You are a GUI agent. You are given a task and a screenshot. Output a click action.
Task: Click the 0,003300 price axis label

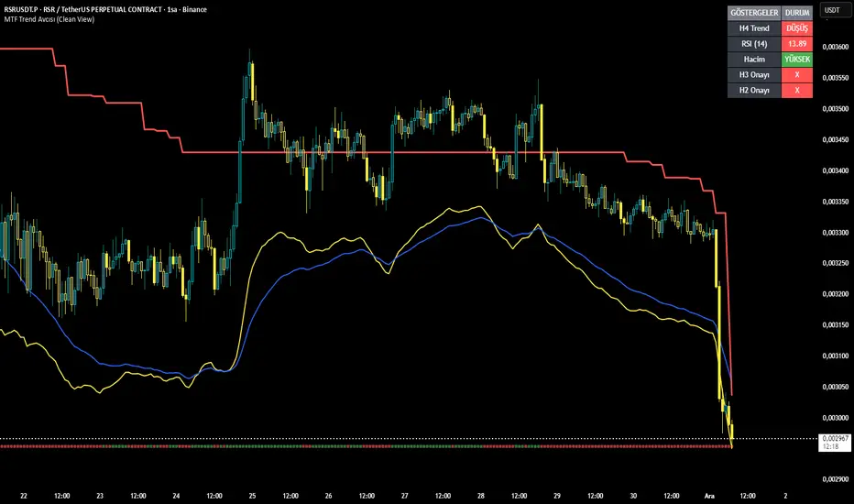tap(835, 232)
